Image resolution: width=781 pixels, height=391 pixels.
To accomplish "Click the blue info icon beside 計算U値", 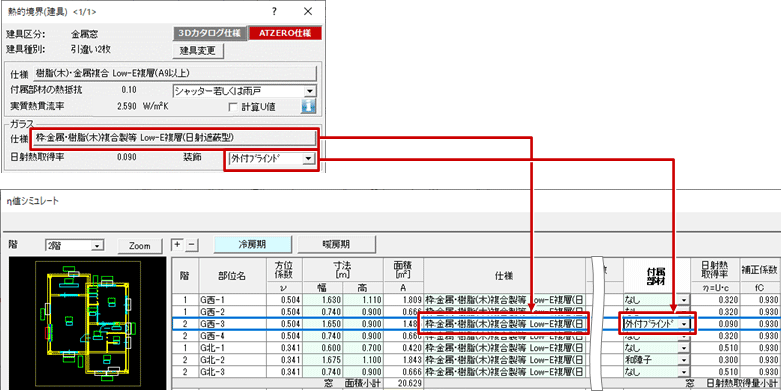I will [x=308, y=106].
